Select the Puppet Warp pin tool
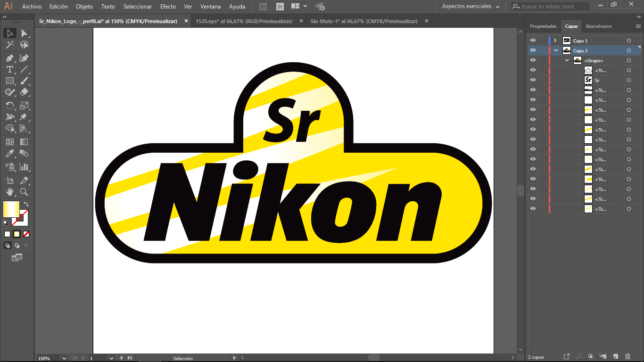Image resolution: width=644 pixels, height=362 pixels. coord(25,116)
